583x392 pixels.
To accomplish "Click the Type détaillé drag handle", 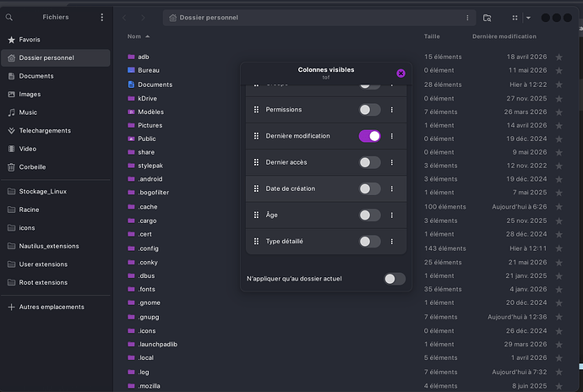I will tap(256, 242).
